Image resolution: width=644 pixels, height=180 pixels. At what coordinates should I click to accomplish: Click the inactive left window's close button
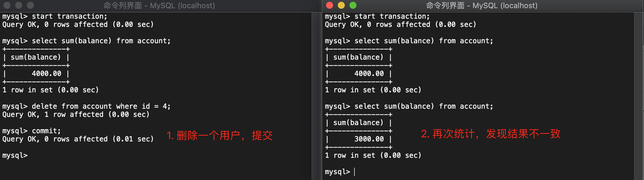click(7, 5)
